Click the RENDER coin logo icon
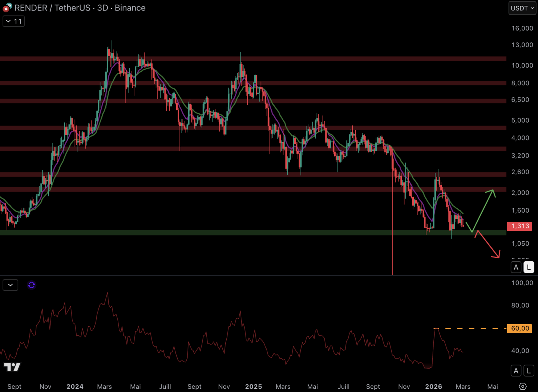Viewport: 538px width, 392px height. click(x=7, y=8)
